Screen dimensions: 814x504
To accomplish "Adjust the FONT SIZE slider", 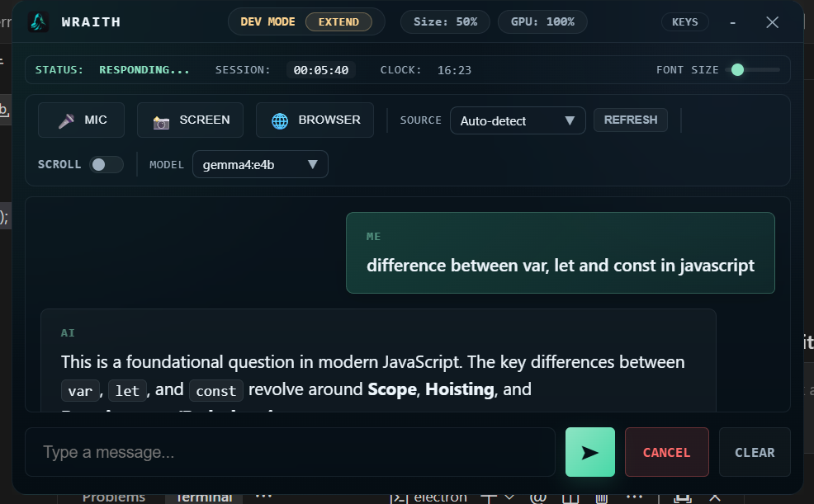I will (753, 69).
